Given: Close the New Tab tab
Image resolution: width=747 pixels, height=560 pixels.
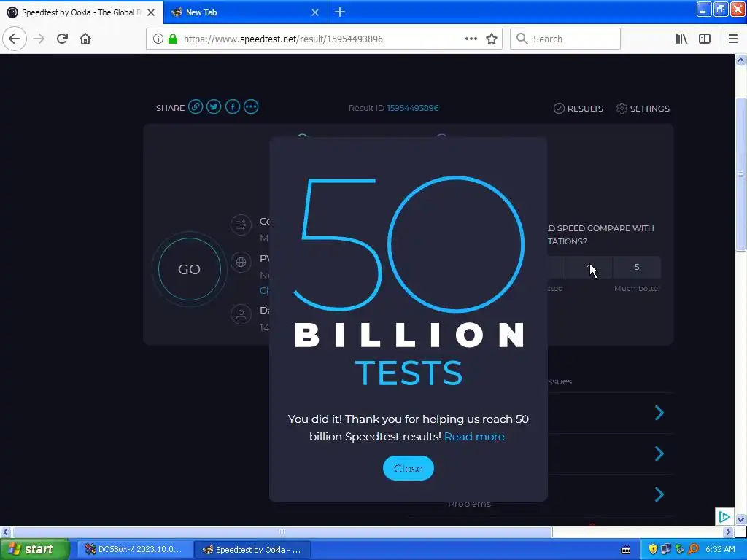Looking at the screenshot, I should coord(315,12).
